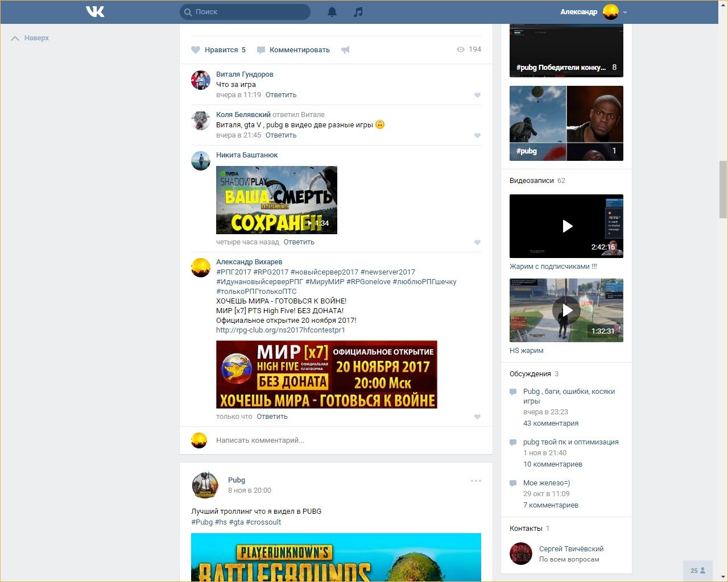Image resolution: width=728 pixels, height=582 pixels.
Task: Open Коля Белявский's avatar
Action: tap(201, 120)
